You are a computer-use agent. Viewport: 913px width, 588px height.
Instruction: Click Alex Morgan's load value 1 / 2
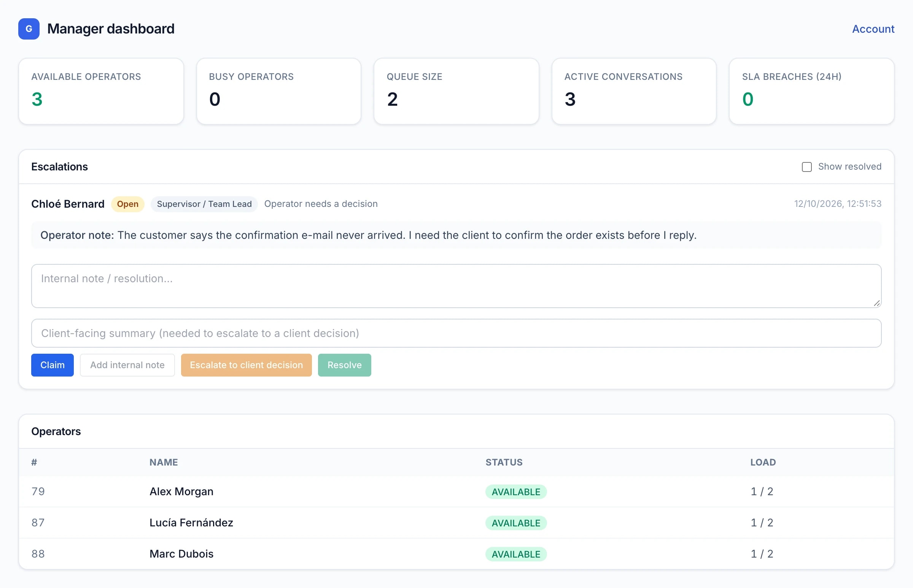click(762, 491)
